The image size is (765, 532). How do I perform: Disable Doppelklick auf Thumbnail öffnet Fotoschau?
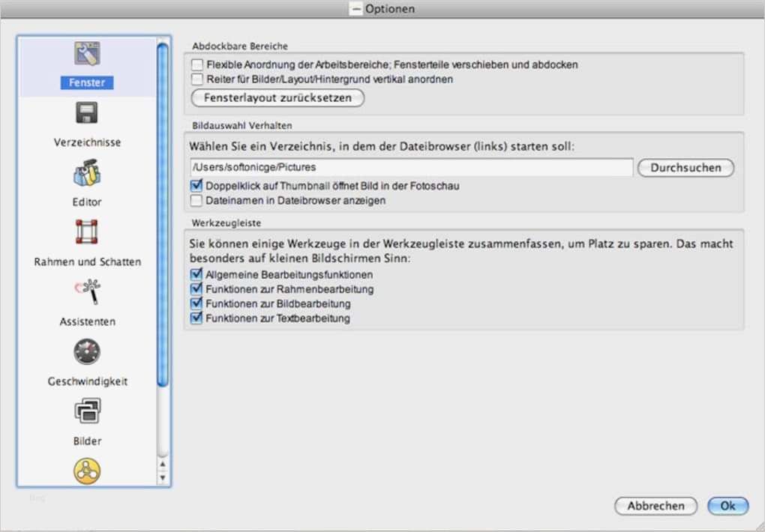[196, 185]
